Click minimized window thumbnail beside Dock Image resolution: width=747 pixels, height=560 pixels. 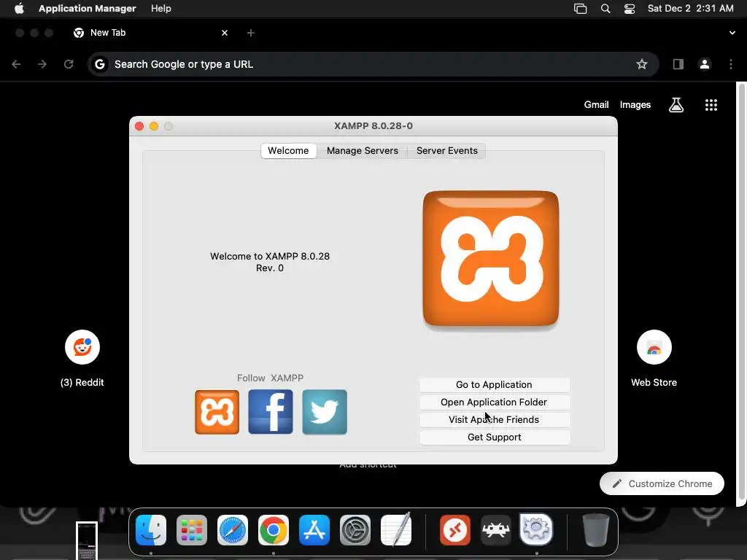(x=87, y=541)
